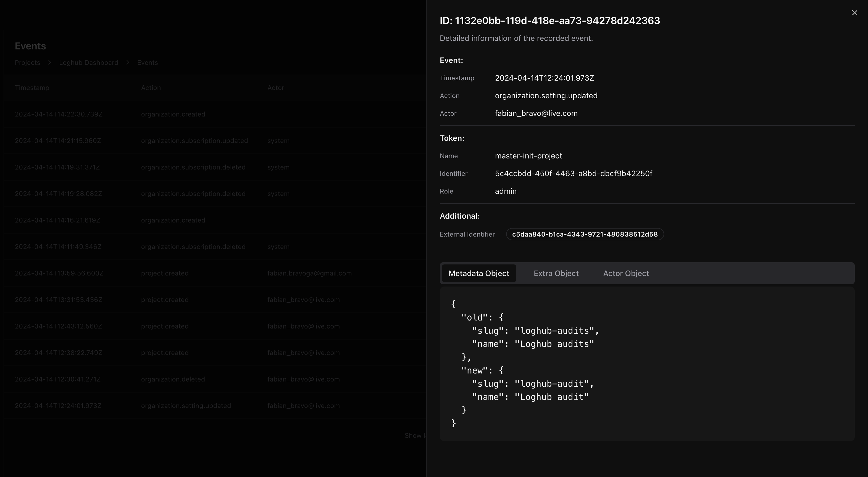Open the Actor Object tab

(x=626, y=273)
